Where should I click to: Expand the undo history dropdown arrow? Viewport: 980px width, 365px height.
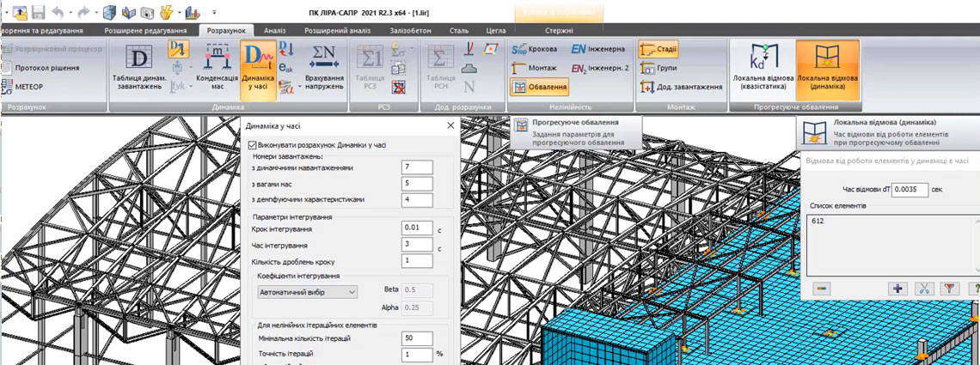[x=71, y=14]
